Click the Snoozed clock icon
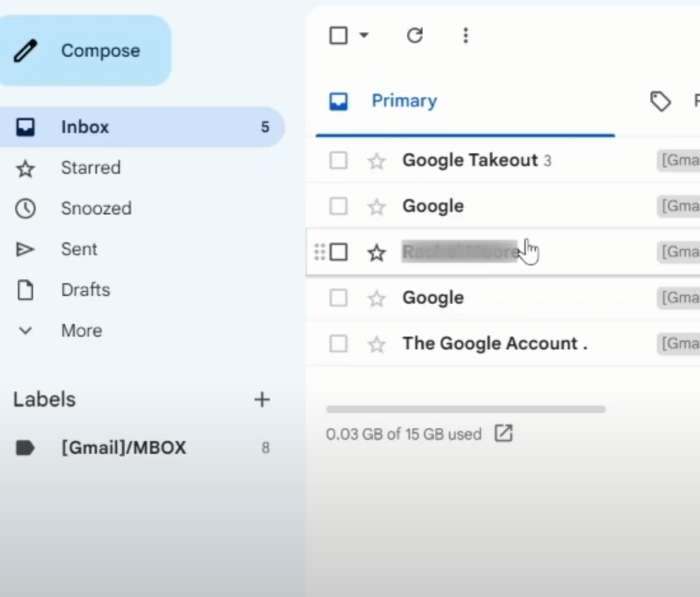The image size is (700, 597). coord(25,209)
